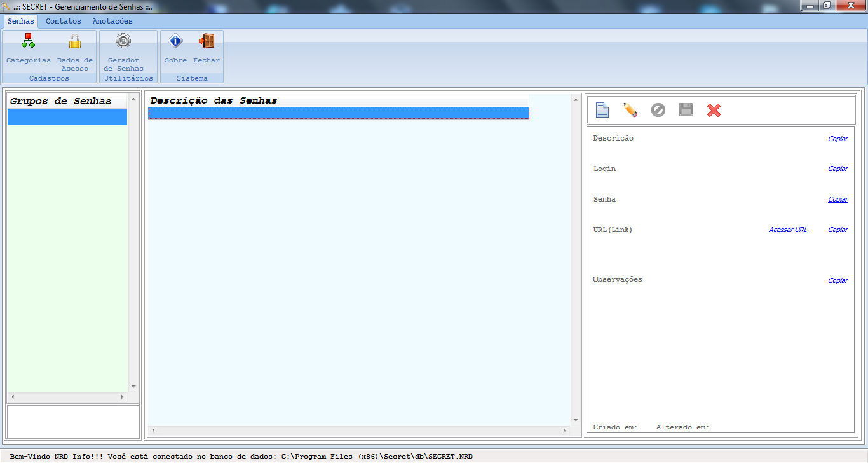Click the Grupos de Senhas column header
Screen dimensions: 868x463
pos(67,101)
